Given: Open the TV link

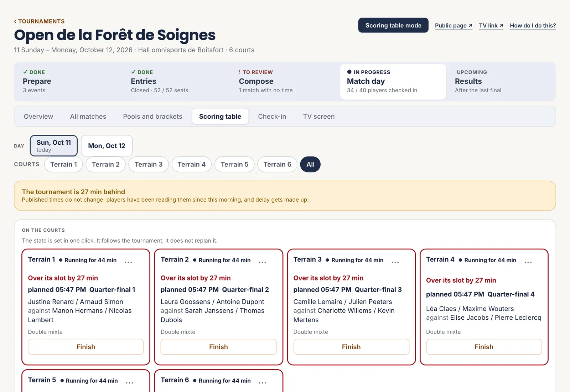Looking at the screenshot, I should [491, 26].
